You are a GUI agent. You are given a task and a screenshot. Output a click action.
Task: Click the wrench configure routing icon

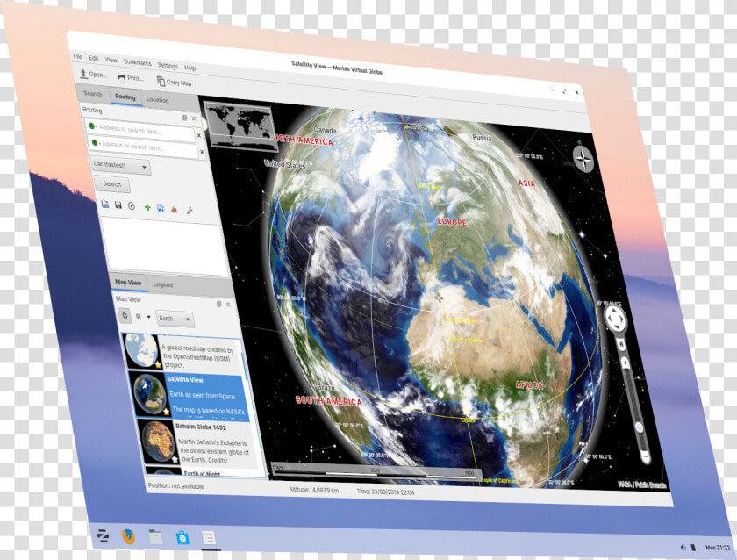click(x=190, y=210)
